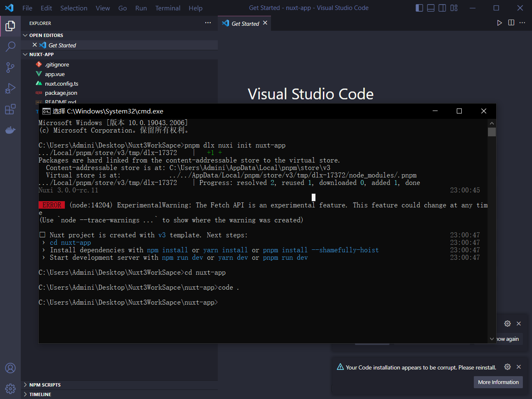This screenshot has width=532, height=399.
Task: Open gear on corrupt installation notification
Action: [507, 367]
